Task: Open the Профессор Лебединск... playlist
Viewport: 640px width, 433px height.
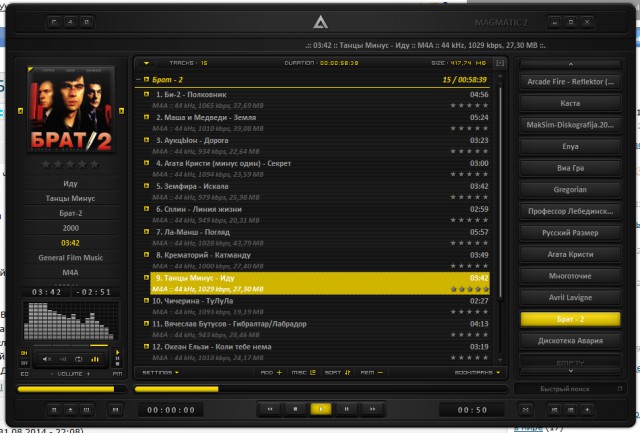Action: pos(570,211)
